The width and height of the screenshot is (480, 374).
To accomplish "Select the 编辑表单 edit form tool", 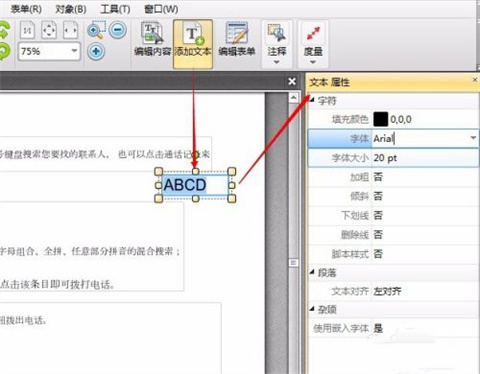I will click(237, 39).
